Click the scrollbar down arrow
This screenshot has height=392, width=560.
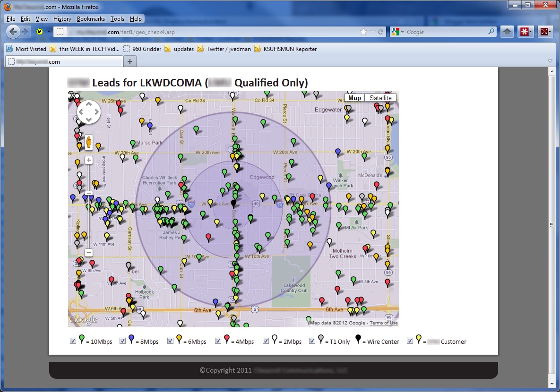pyautogui.click(x=551, y=384)
